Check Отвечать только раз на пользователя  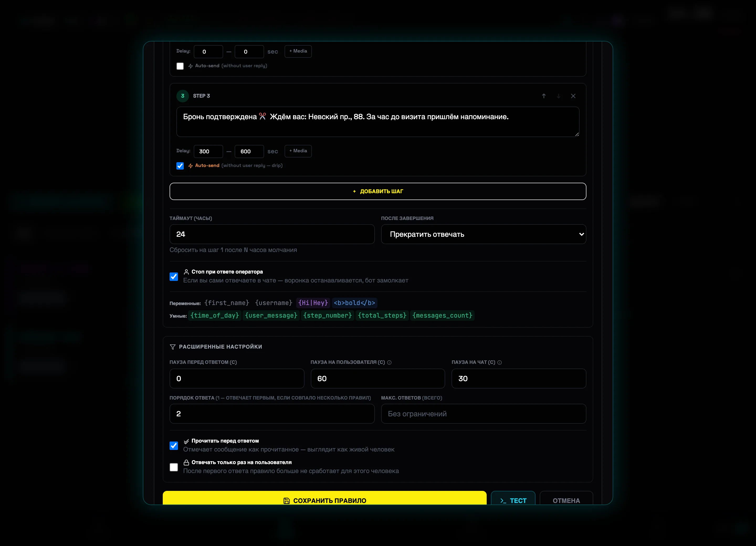tap(174, 467)
